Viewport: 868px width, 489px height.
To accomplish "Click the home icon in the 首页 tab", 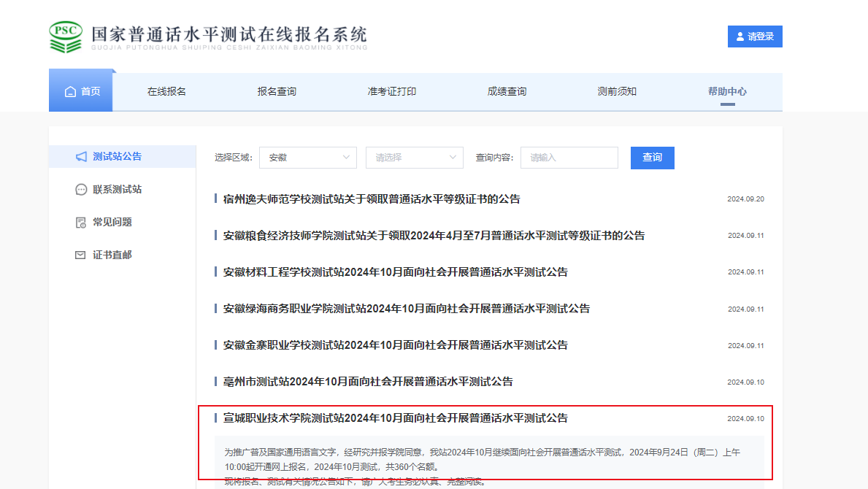I will pyautogui.click(x=70, y=92).
